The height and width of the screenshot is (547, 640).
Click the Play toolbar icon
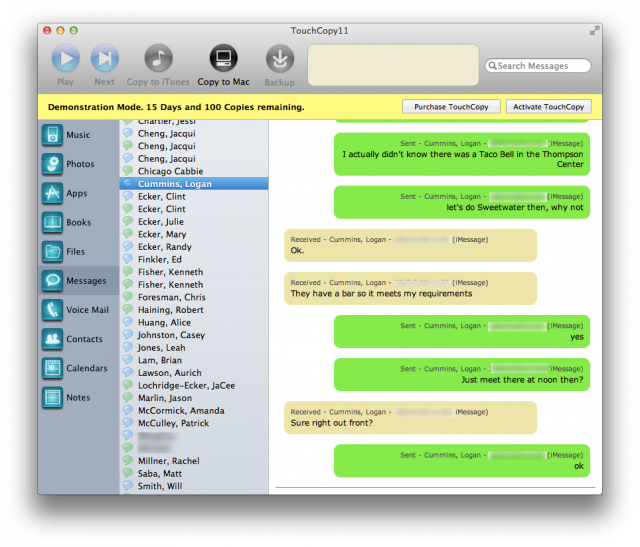click(x=65, y=58)
